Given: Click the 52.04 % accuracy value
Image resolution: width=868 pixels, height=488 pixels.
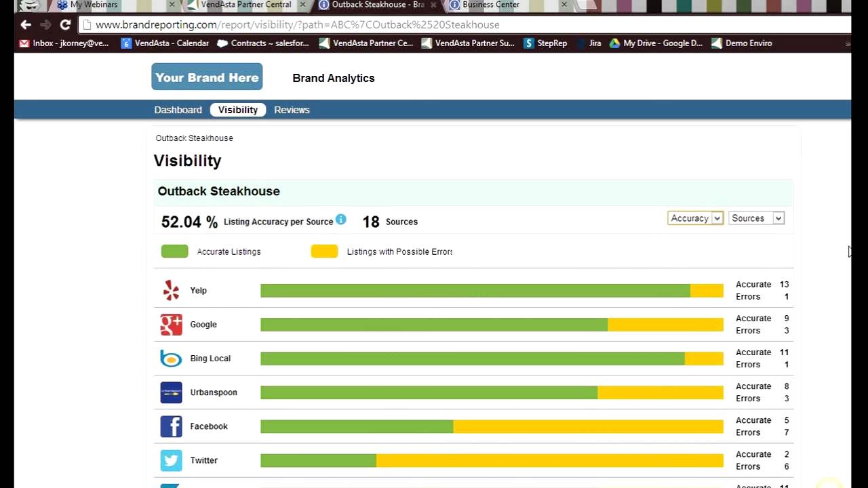Looking at the screenshot, I should (189, 222).
